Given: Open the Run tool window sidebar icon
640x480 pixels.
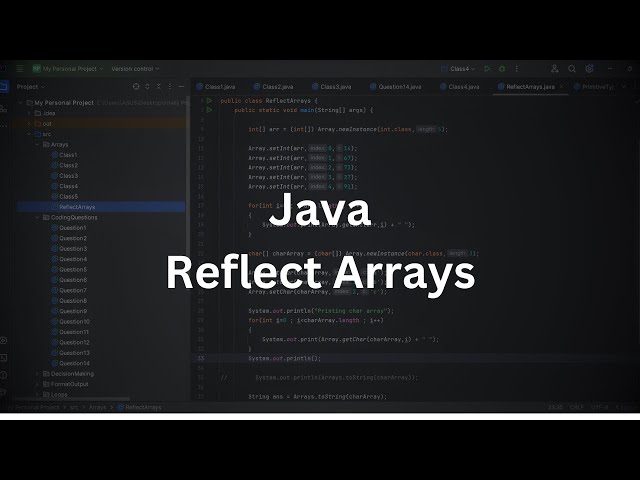Looking at the screenshot, I should coord(3,340).
